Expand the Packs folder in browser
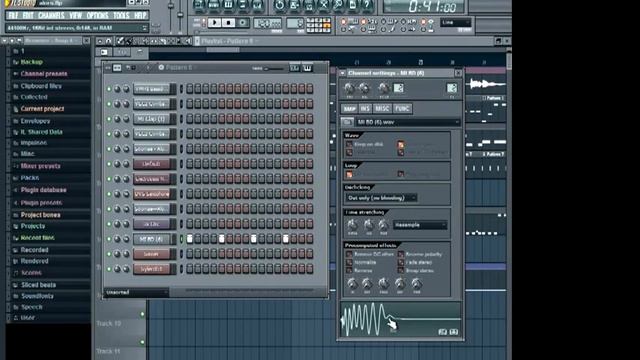This screenshot has width=640, height=360. pos(30,178)
